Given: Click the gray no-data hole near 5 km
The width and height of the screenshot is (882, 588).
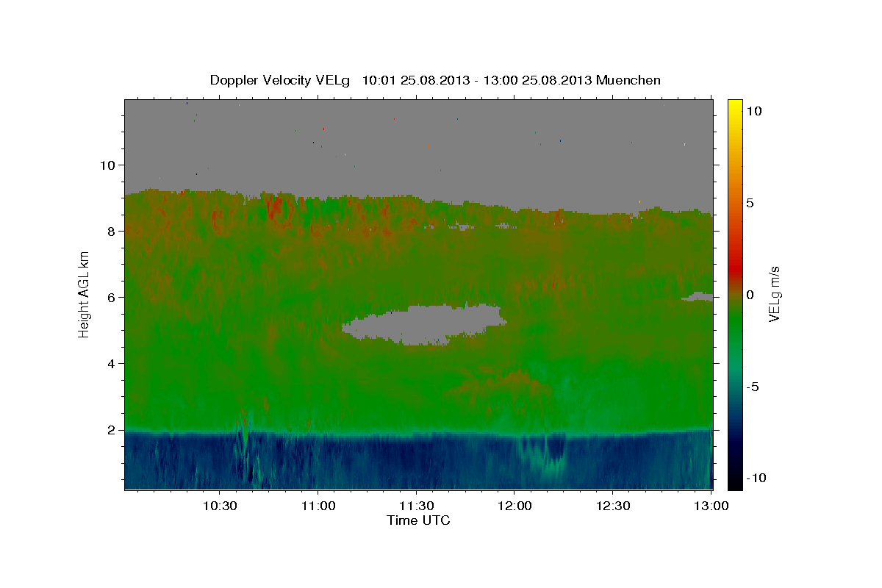Looking at the screenshot, I should (425, 324).
